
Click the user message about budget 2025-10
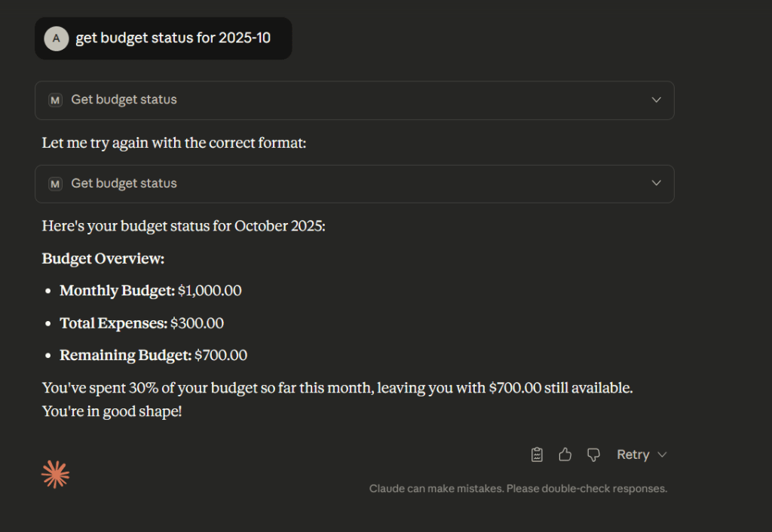173,38
